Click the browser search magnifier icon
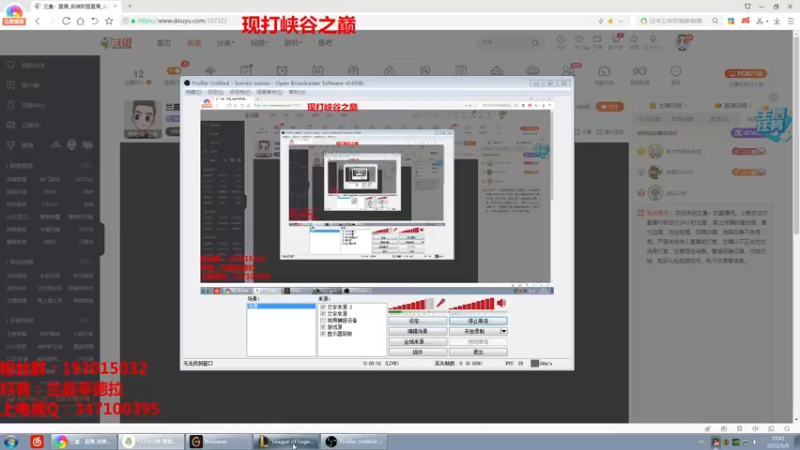 coord(715,21)
